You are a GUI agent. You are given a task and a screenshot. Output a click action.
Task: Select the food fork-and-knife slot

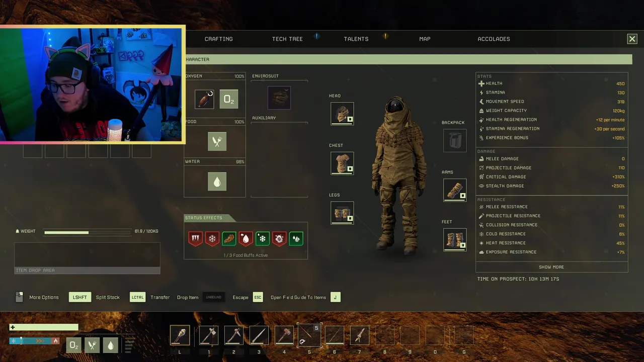[x=217, y=142]
